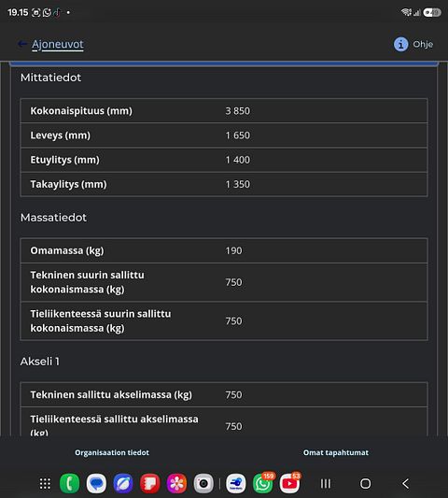Switch to Omat tapahtumat tab
The width and height of the screenshot is (448, 498).
[336, 452]
